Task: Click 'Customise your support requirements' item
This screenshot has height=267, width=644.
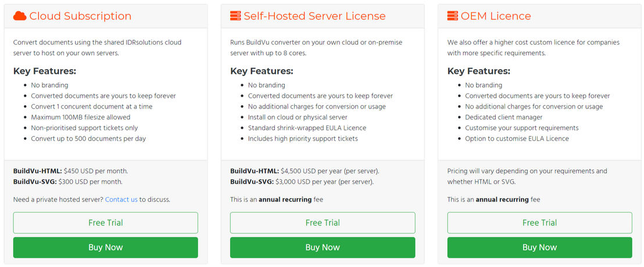Action: pos(521,128)
